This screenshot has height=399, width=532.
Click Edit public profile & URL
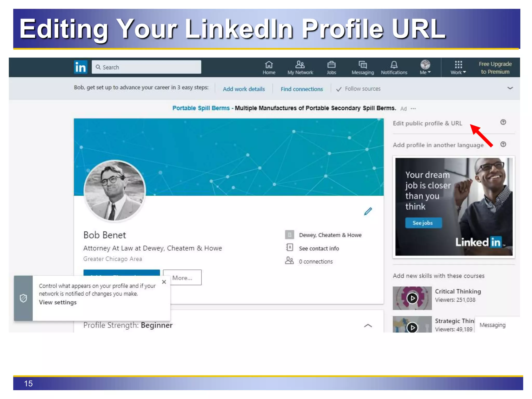(x=427, y=123)
